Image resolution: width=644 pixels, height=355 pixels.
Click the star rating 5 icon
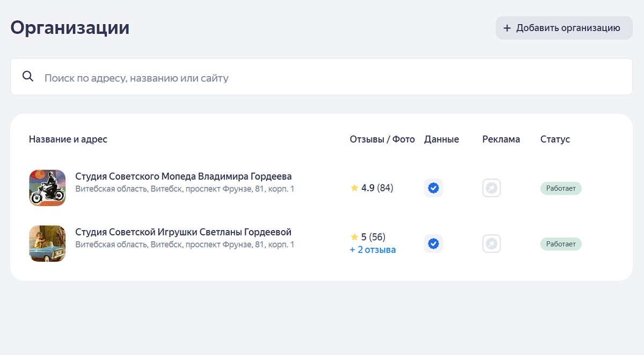pyautogui.click(x=354, y=237)
